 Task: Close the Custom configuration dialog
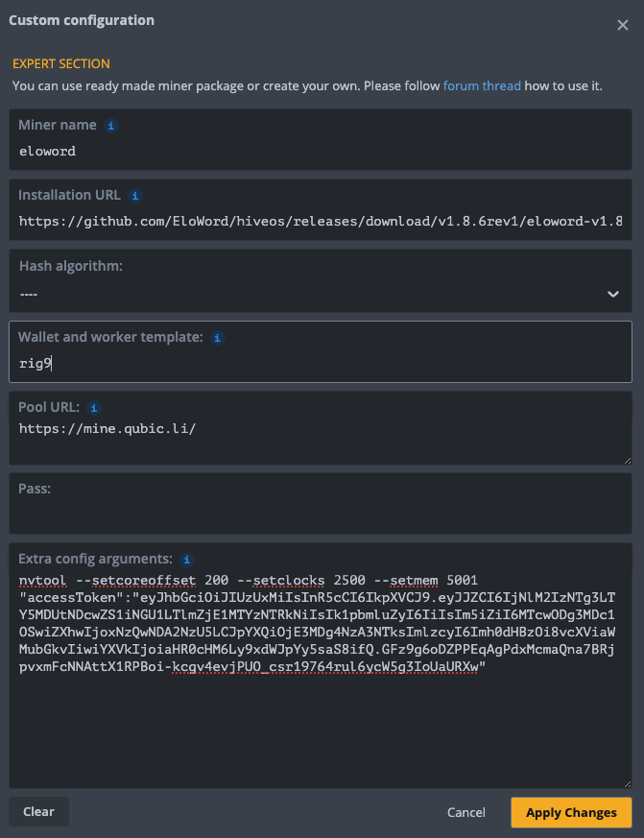[622, 25]
